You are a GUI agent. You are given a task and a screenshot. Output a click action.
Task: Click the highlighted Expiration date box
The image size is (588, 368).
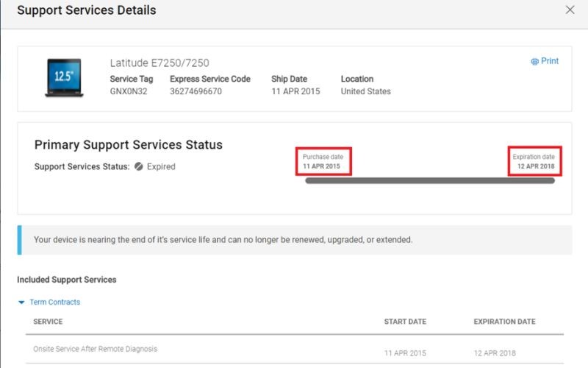coord(534,161)
